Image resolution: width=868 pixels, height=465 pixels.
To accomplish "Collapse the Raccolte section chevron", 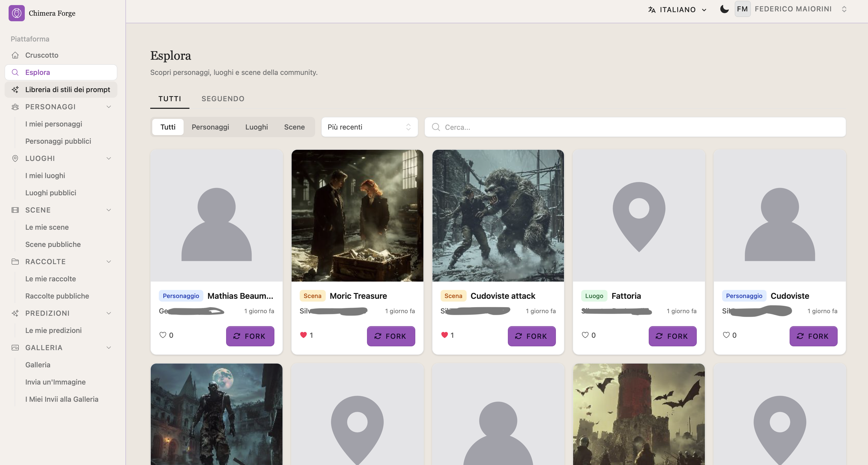I will 108,261.
